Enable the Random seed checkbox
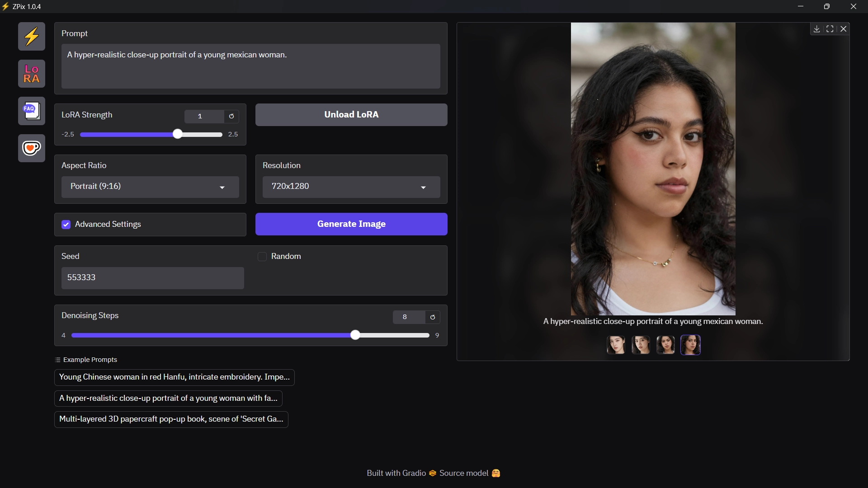 click(x=262, y=257)
